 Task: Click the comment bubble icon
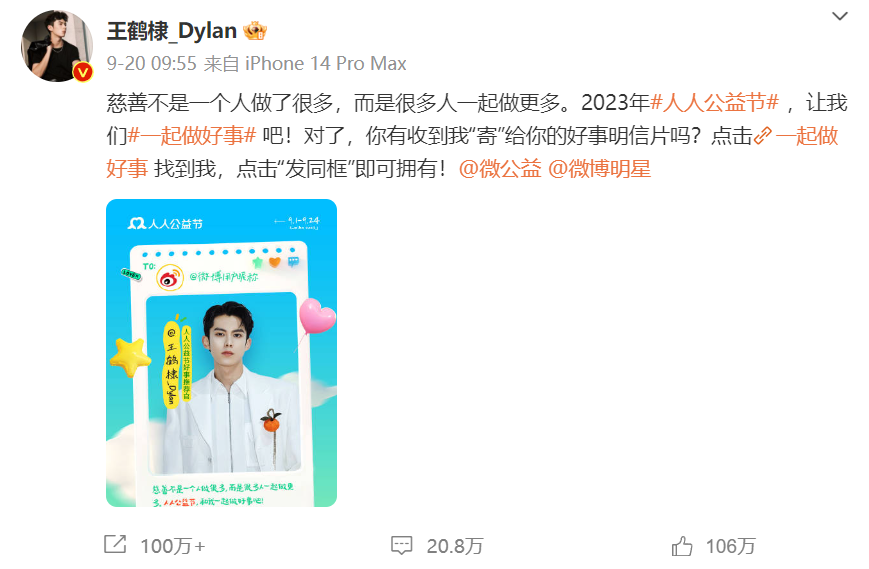[401, 545]
